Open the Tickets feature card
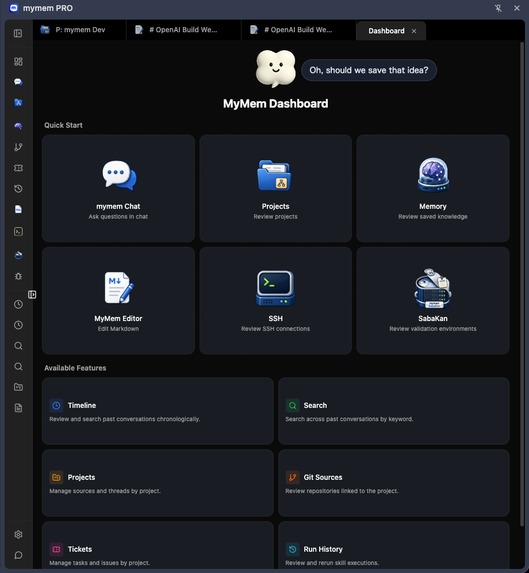The width and height of the screenshot is (529, 573). [158, 545]
